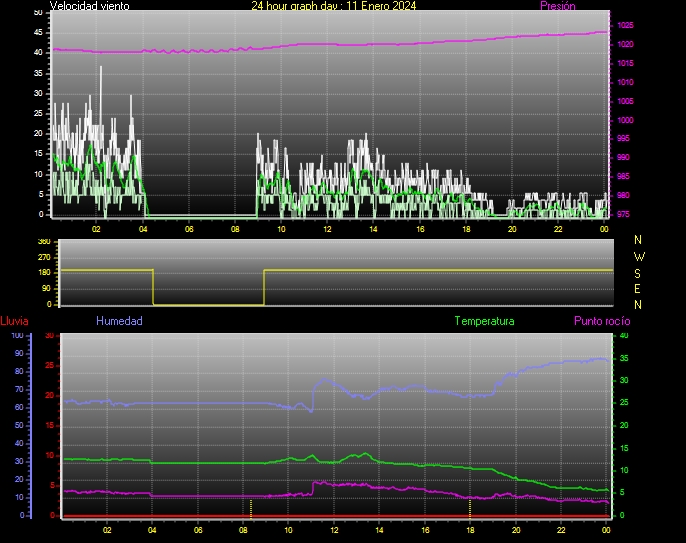Click green temperature axis value 35
This screenshot has width=686, height=543.
tap(624, 358)
